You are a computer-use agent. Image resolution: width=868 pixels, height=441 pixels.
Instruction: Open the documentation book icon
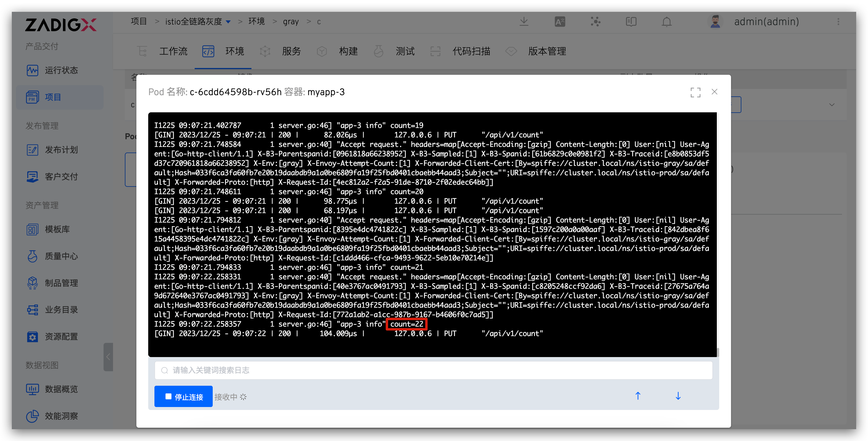tap(631, 22)
